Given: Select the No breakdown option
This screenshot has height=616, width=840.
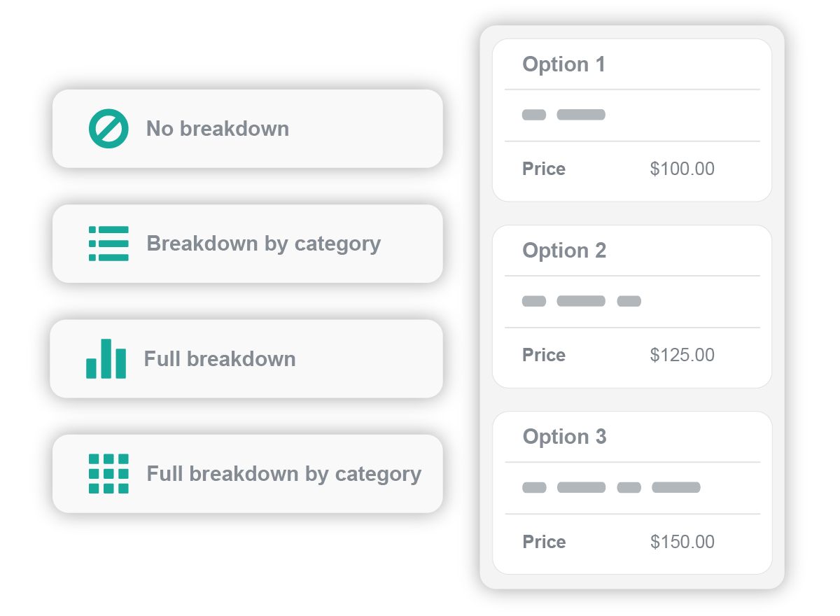Looking at the screenshot, I should (217, 129).
